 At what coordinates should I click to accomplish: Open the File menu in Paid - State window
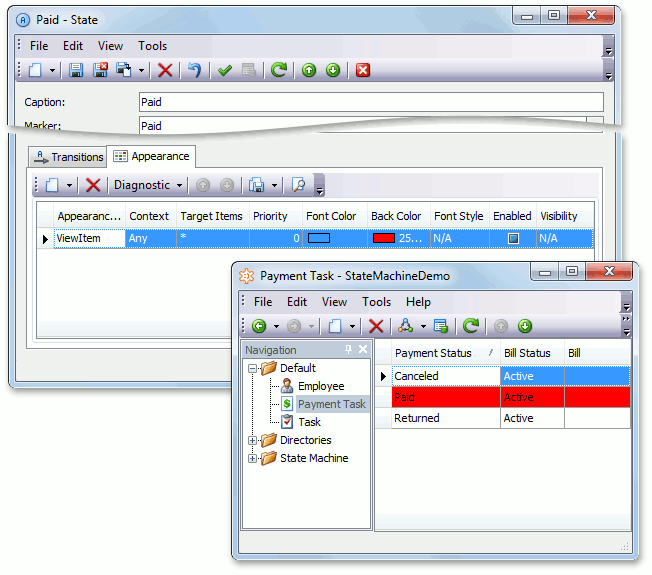point(39,46)
